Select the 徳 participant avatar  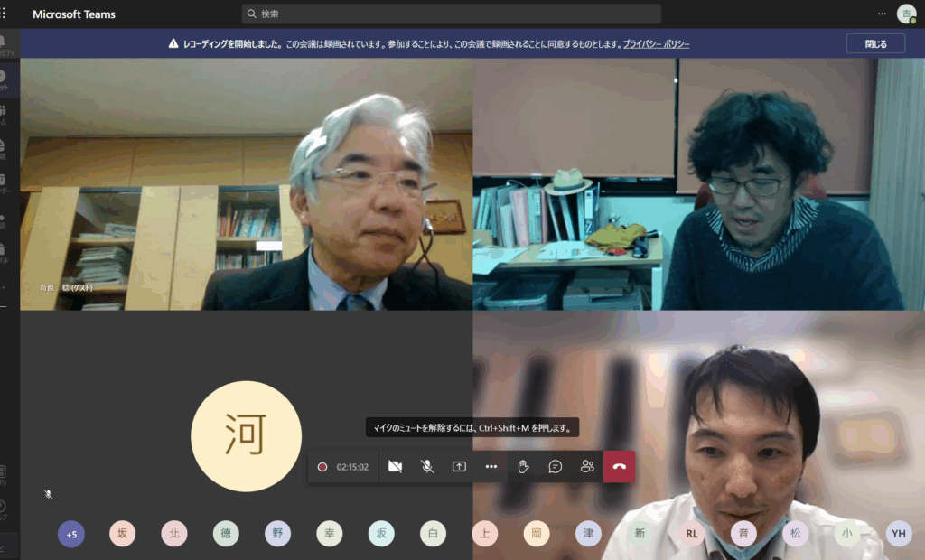coord(226,534)
